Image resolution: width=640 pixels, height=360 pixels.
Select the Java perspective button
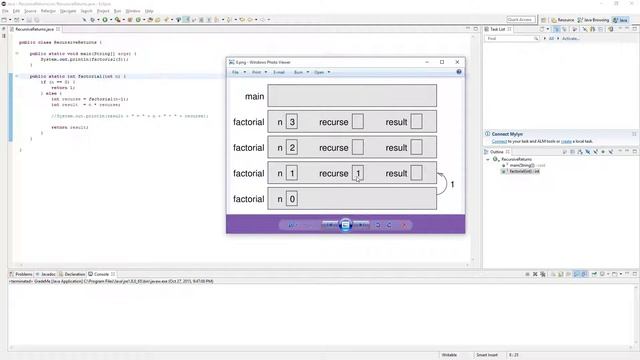click(x=620, y=20)
